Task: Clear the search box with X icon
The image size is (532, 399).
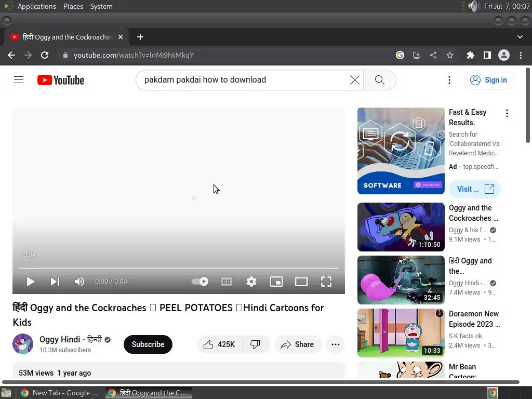Action: pyautogui.click(x=354, y=80)
